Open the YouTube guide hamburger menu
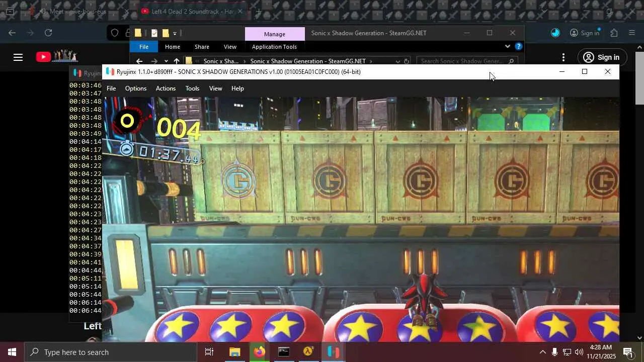Image resolution: width=644 pixels, height=362 pixels. tap(18, 57)
